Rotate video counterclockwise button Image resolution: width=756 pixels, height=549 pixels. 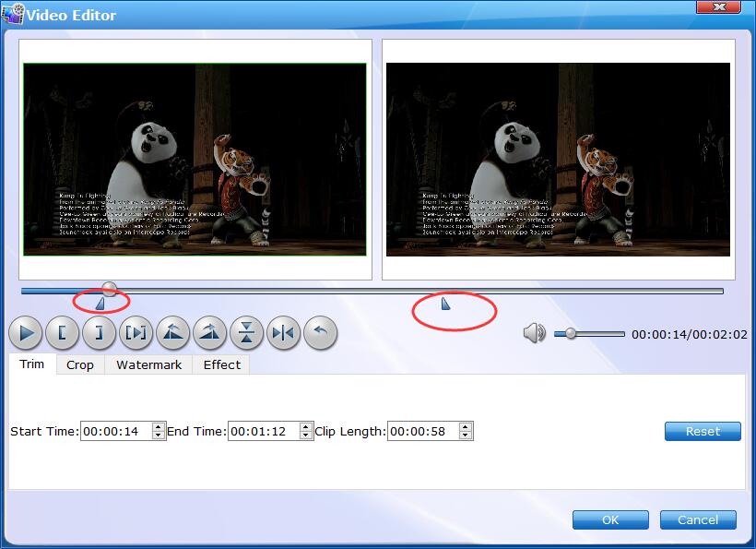tap(172, 333)
